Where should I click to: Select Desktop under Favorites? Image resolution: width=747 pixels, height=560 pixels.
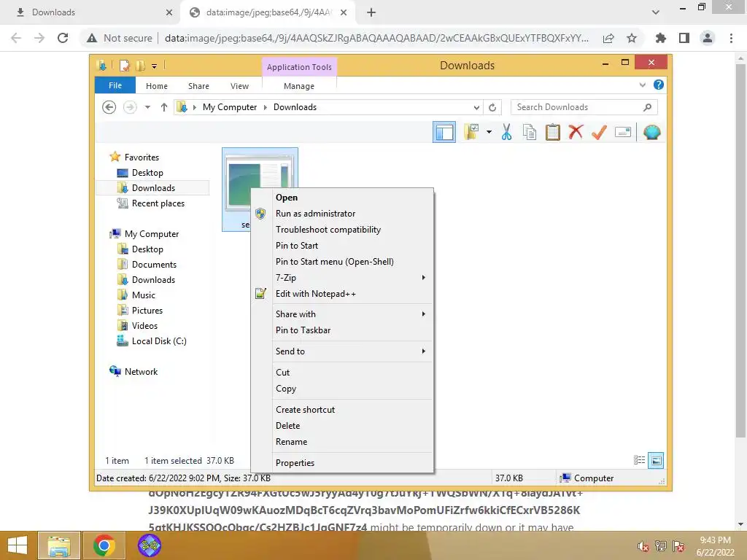147,172
